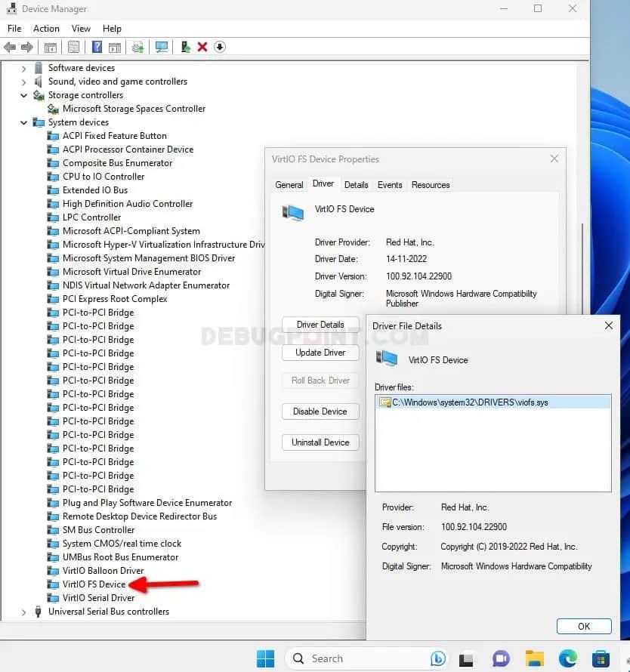Click the Update Driver button

click(x=320, y=353)
